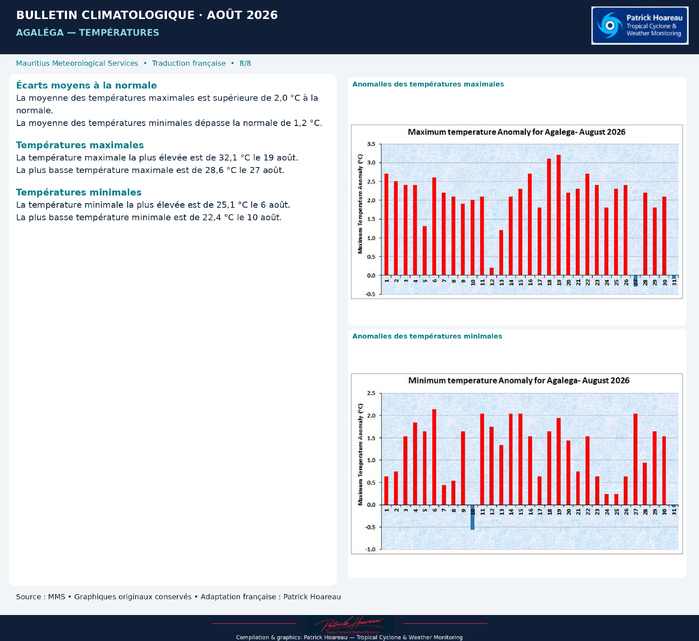This screenshot has width=699, height=641.
Task: Click the heading "Températures minimales"
Action: click(79, 192)
